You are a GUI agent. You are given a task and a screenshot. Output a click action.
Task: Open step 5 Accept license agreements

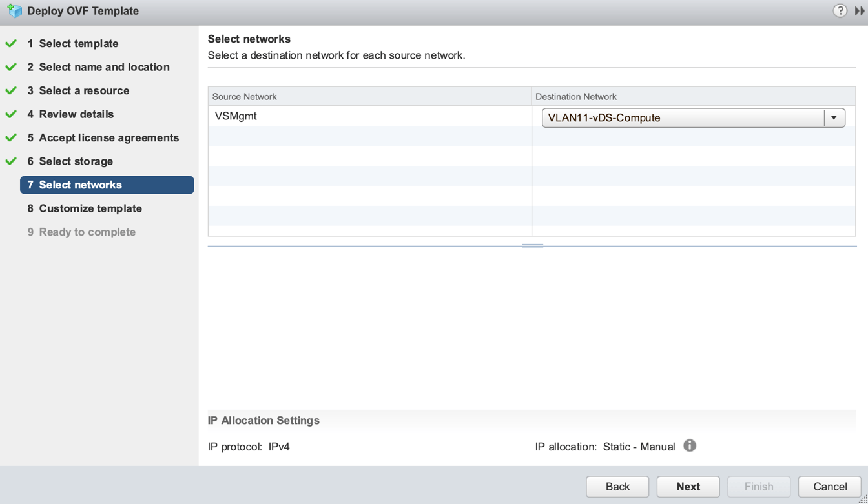coord(108,137)
